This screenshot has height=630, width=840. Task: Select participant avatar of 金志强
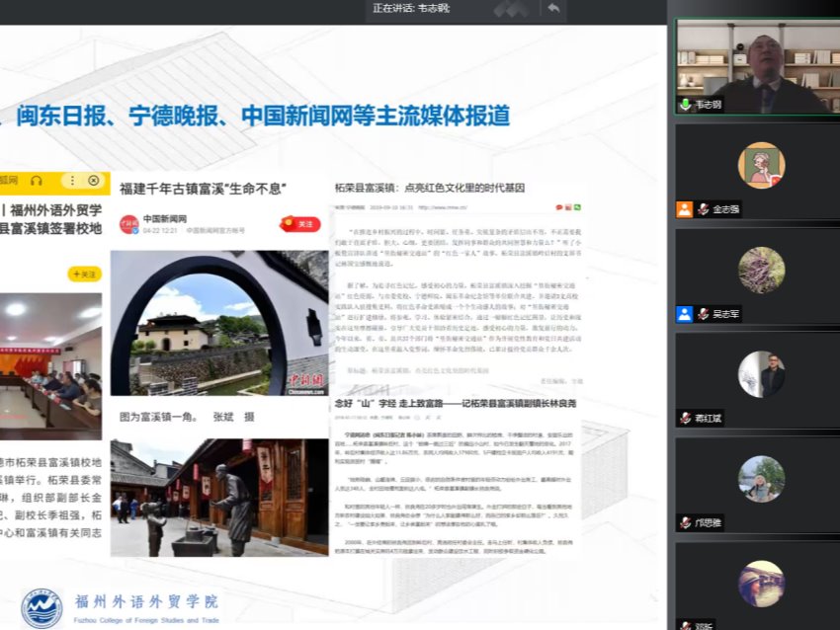click(761, 165)
